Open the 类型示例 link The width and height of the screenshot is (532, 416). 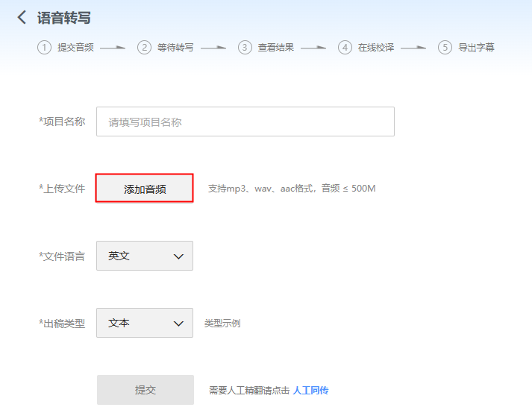(222, 324)
